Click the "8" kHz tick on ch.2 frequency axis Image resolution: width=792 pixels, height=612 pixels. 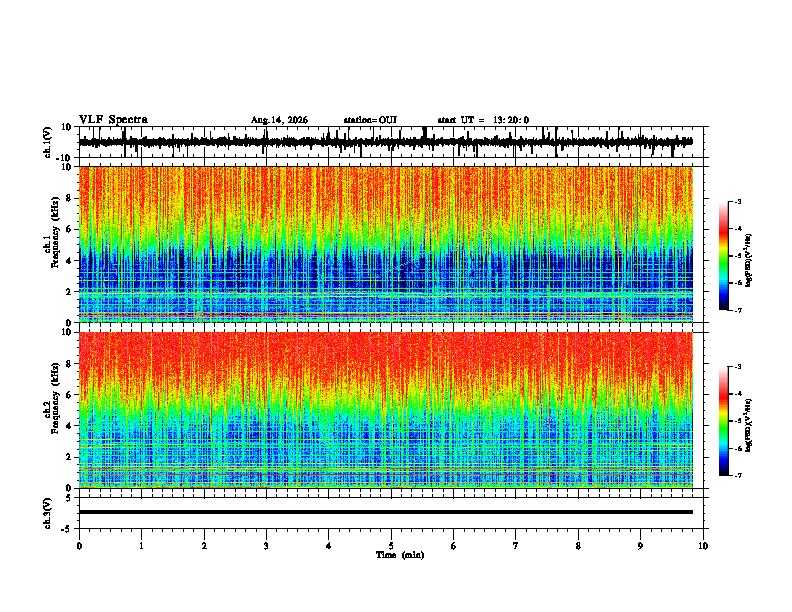pyautogui.click(x=70, y=363)
